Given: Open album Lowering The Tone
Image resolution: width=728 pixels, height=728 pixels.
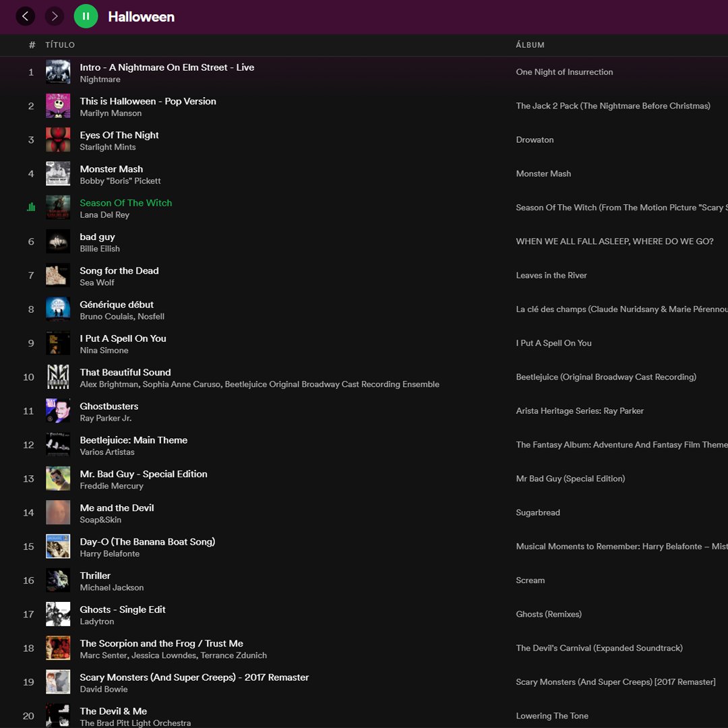Looking at the screenshot, I should point(552,716).
